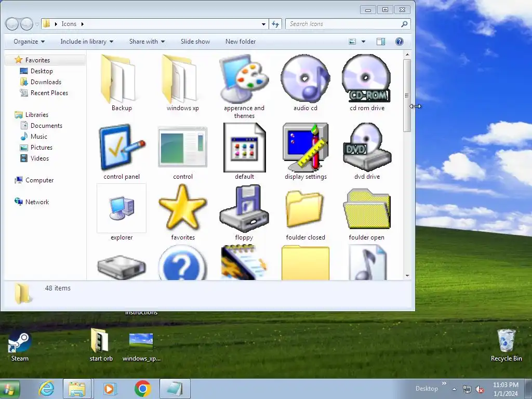Expand the address bar history dropdown
The image size is (532, 399).
click(x=263, y=24)
